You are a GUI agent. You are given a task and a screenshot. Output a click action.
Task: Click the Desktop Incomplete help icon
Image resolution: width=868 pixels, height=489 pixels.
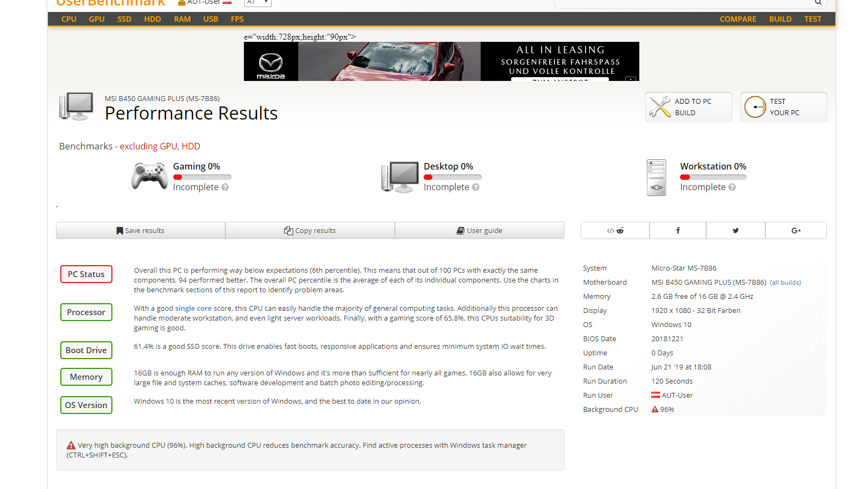(x=476, y=187)
